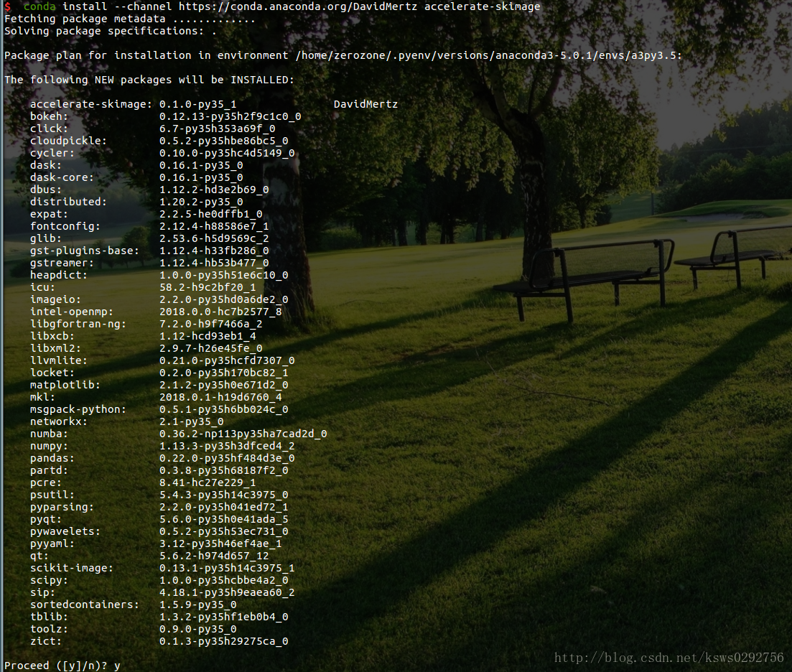Click the 'pyqt:' package name
Screen dimensions: 792x672
[45, 519]
